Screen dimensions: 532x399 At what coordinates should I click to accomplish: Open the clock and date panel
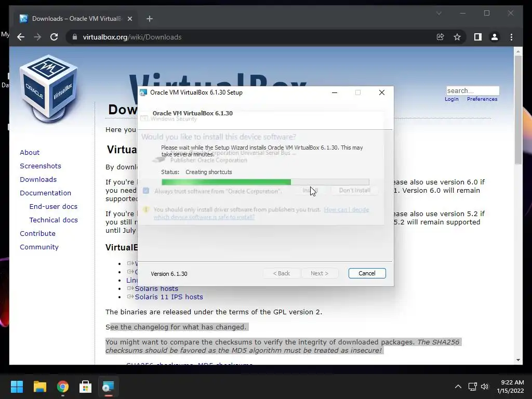(510, 387)
